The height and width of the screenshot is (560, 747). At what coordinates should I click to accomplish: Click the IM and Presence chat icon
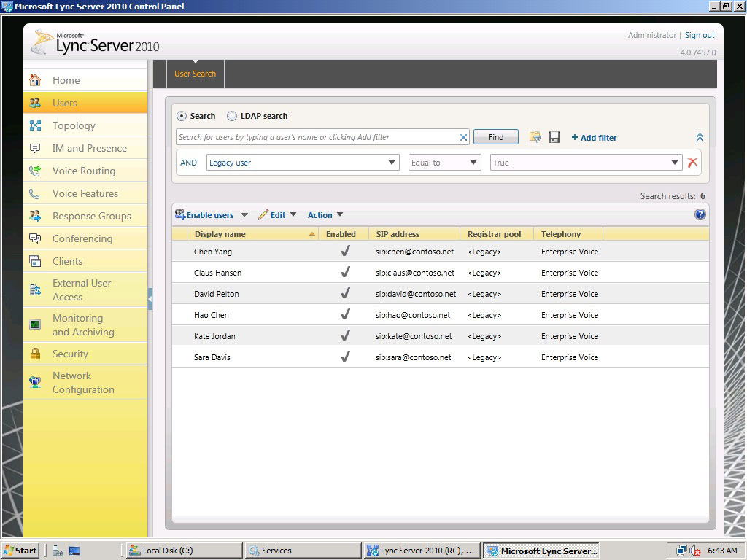[x=35, y=148]
